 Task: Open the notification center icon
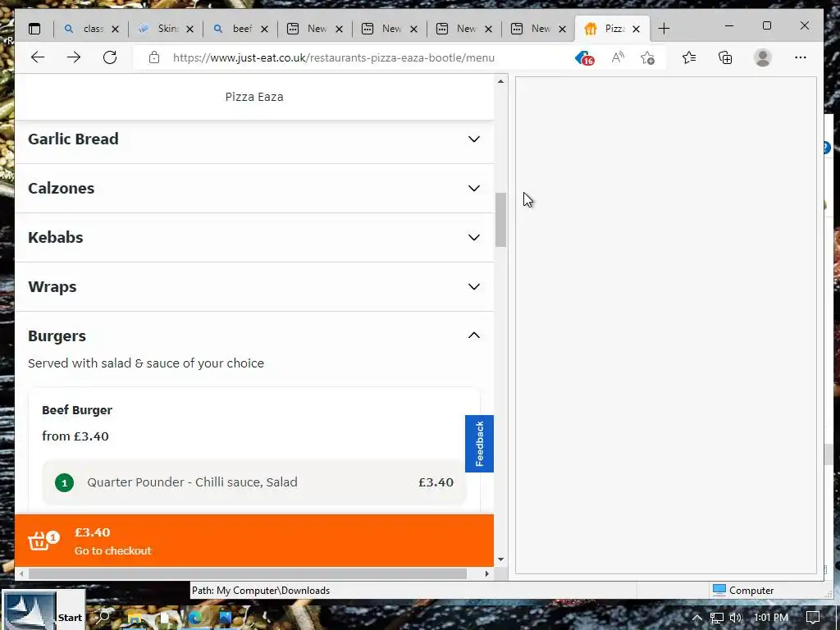pyautogui.click(x=813, y=618)
